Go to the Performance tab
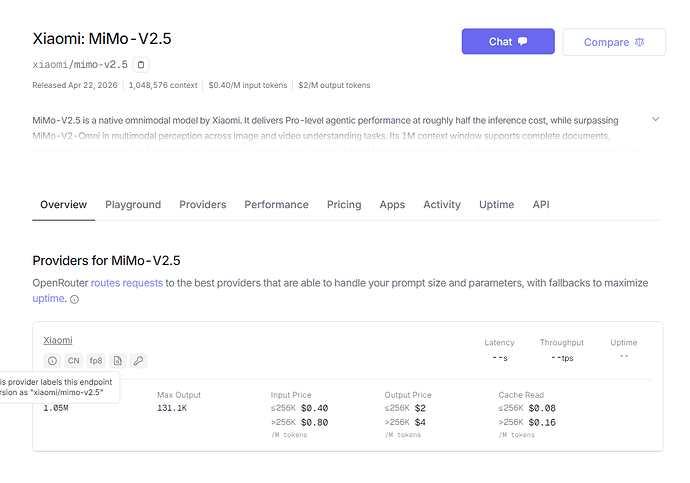The height and width of the screenshot is (483, 690). 276,205
